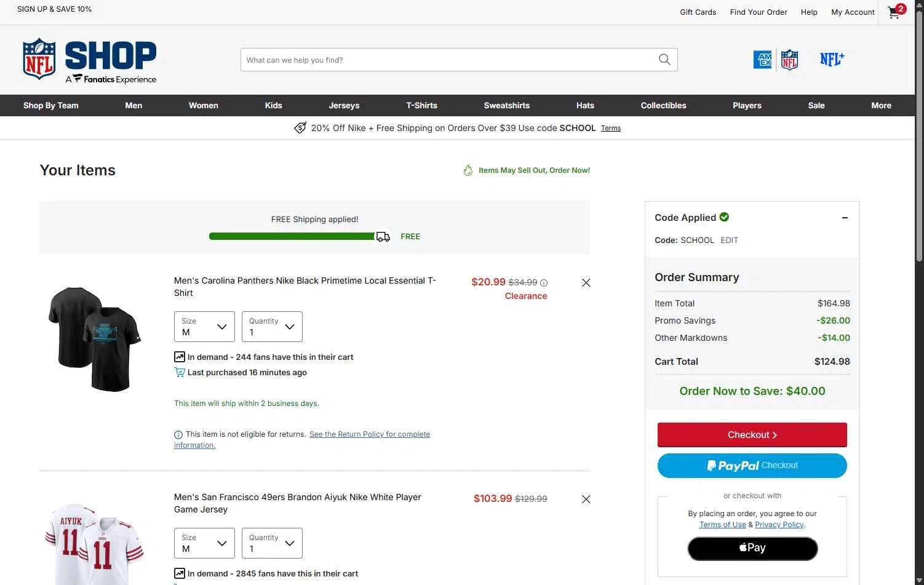Remove the Brandon Aiyuk jersey from cart
The width and height of the screenshot is (924, 585).
pos(586,499)
